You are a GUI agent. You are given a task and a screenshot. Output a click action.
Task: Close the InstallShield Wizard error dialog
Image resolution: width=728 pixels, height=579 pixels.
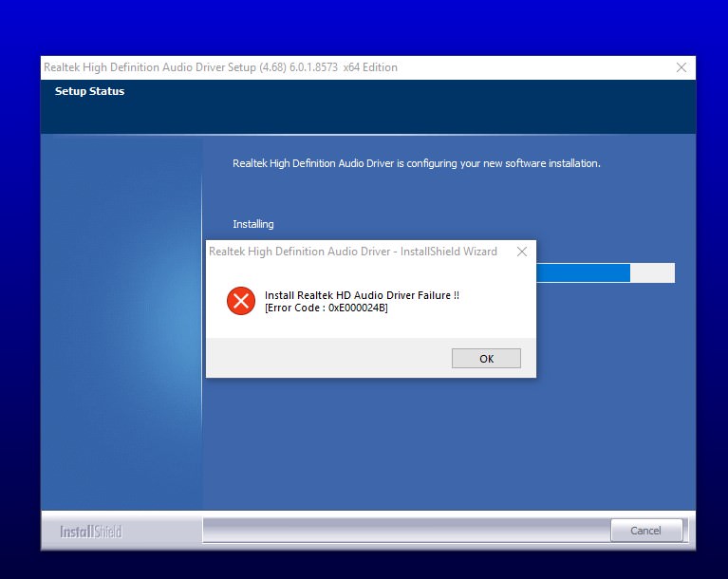522,252
